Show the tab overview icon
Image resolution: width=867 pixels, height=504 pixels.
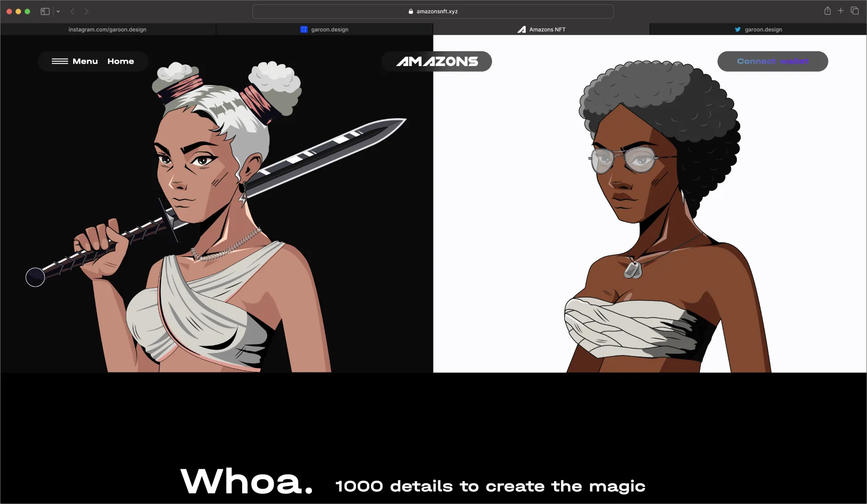(x=855, y=10)
